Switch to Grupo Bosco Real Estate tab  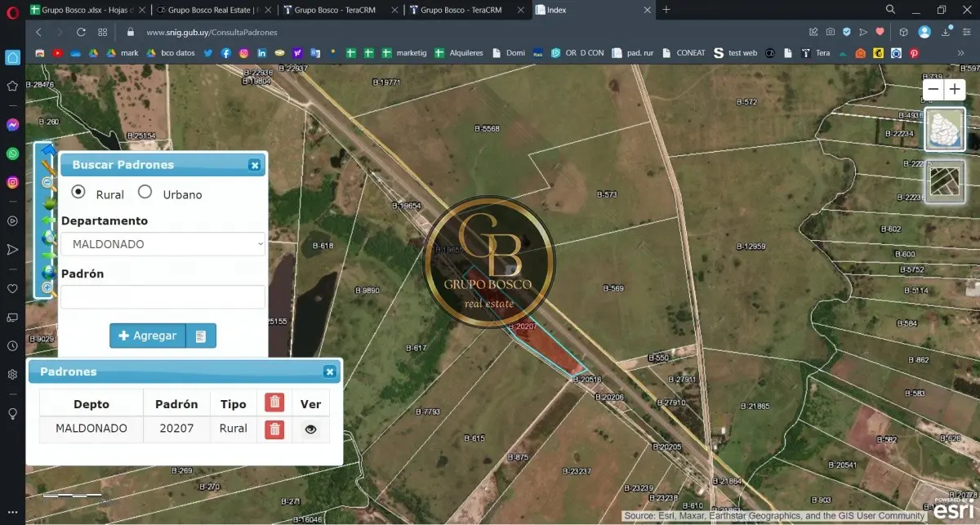214,10
